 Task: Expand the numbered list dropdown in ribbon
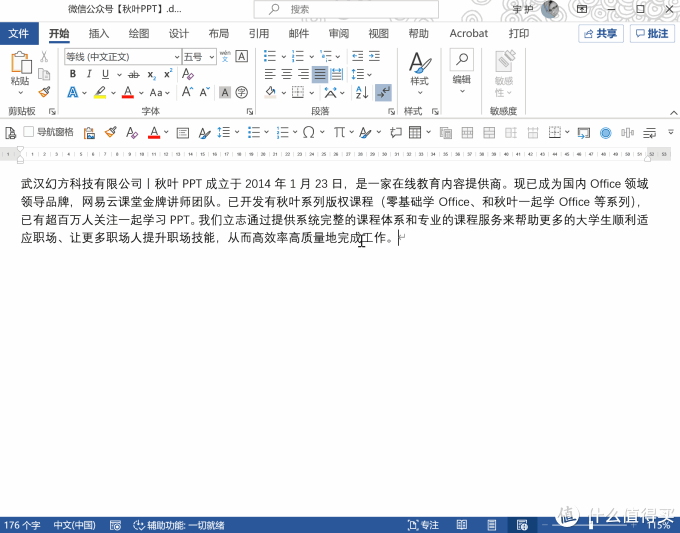click(x=311, y=57)
